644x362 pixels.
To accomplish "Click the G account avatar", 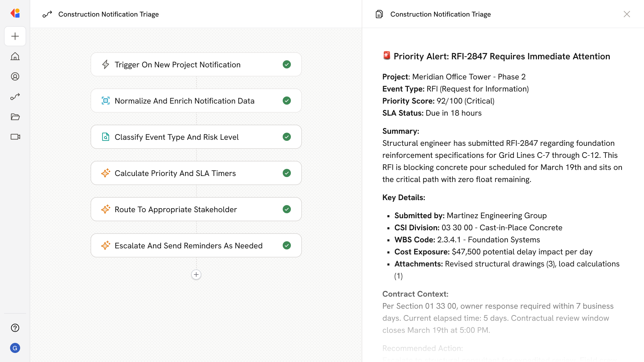I will tap(15, 348).
